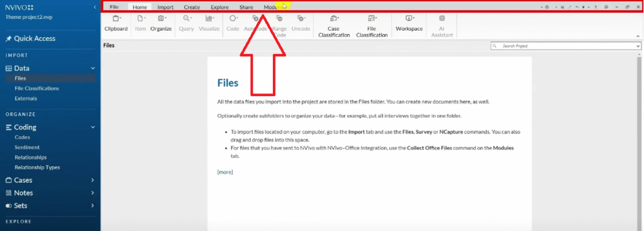Click the Range Code ribbon icon
Image resolution: width=644 pixels, height=231 pixels.
pyautogui.click(x=279, y=18)
